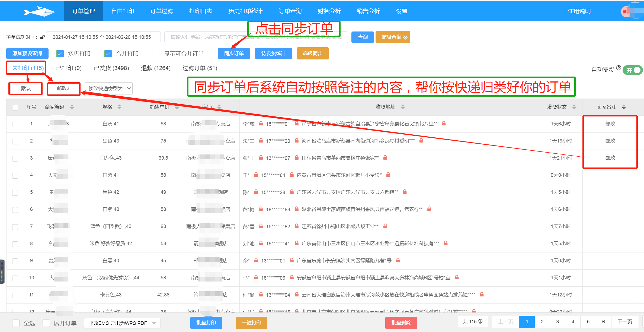The image size is (644, 332).
Task: Click the order search input field
Action: [206, 37]
